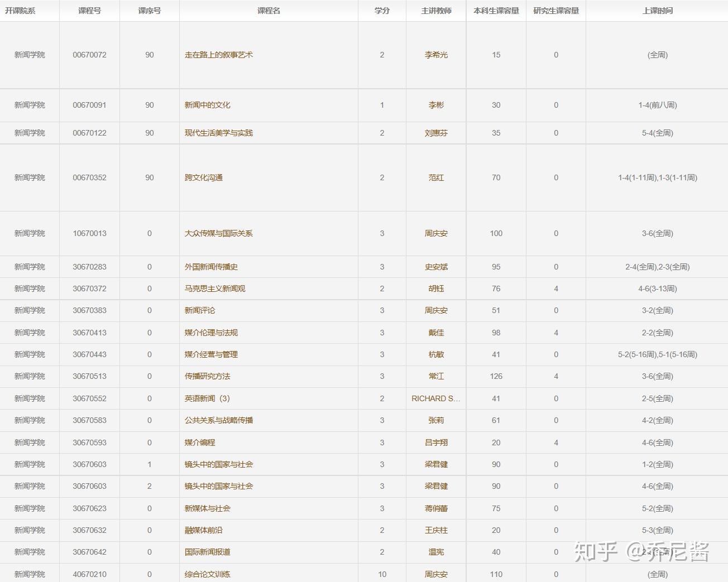Select the 外国新闻传播史 course

(x=209, y=267)
